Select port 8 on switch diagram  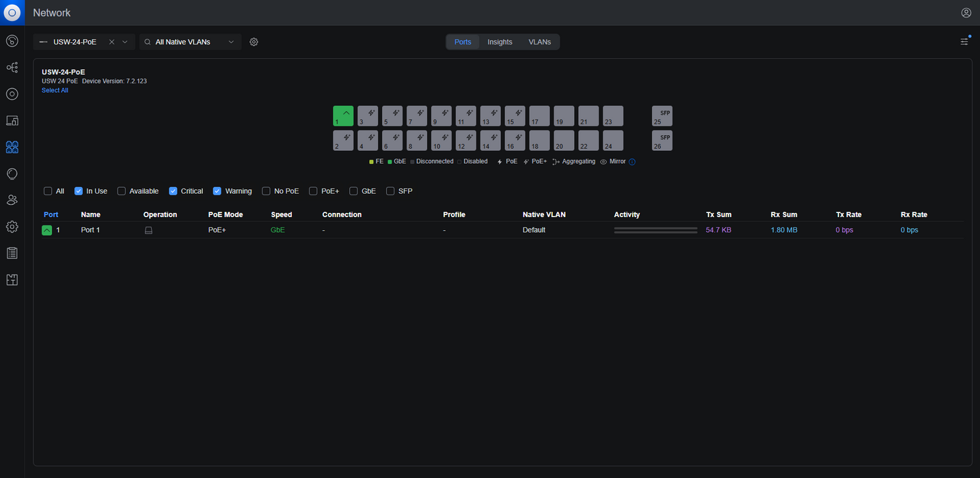coord(417,141)
